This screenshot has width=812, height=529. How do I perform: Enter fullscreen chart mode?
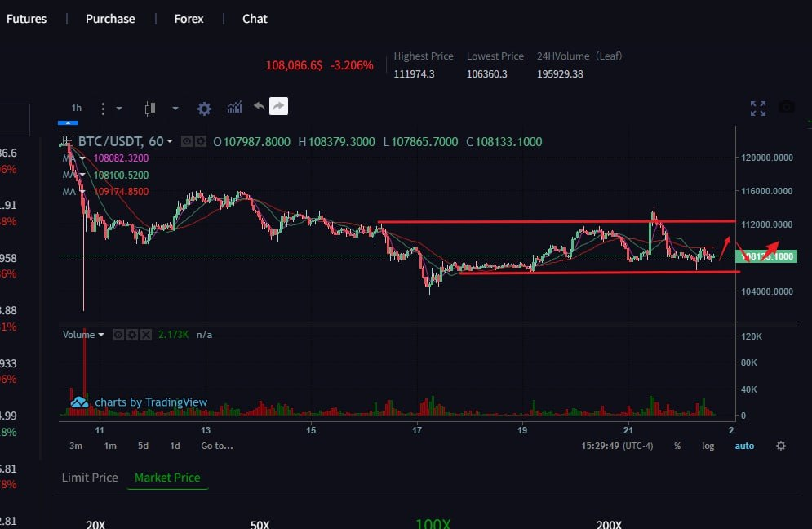[x=758, y=109]
